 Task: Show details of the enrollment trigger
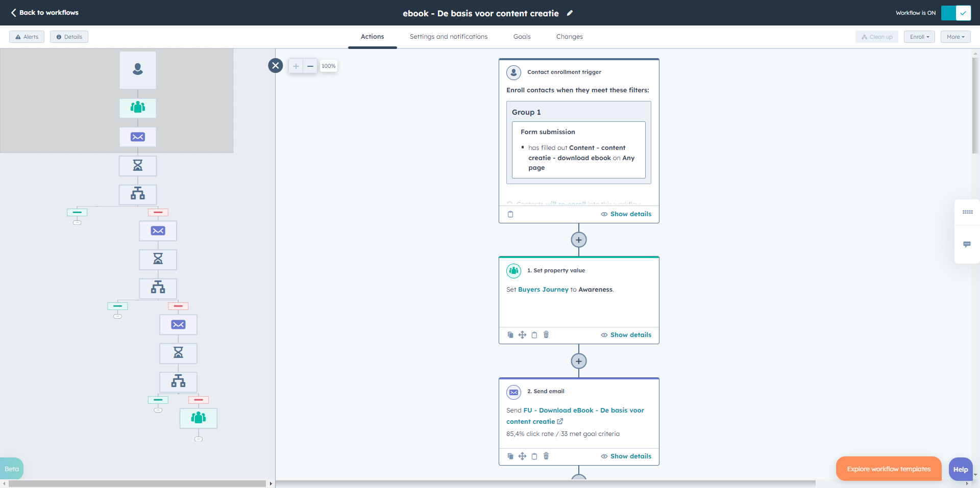click(626, 214)
